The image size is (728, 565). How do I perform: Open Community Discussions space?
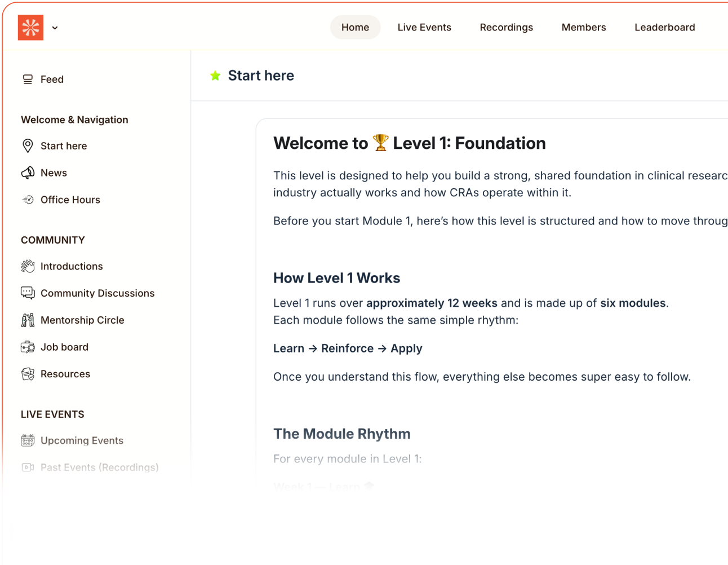[97, 293]
